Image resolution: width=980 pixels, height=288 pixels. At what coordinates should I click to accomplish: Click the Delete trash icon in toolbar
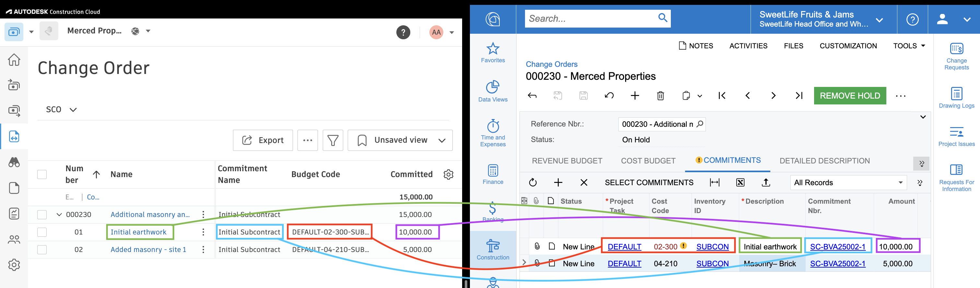[661, 96]
